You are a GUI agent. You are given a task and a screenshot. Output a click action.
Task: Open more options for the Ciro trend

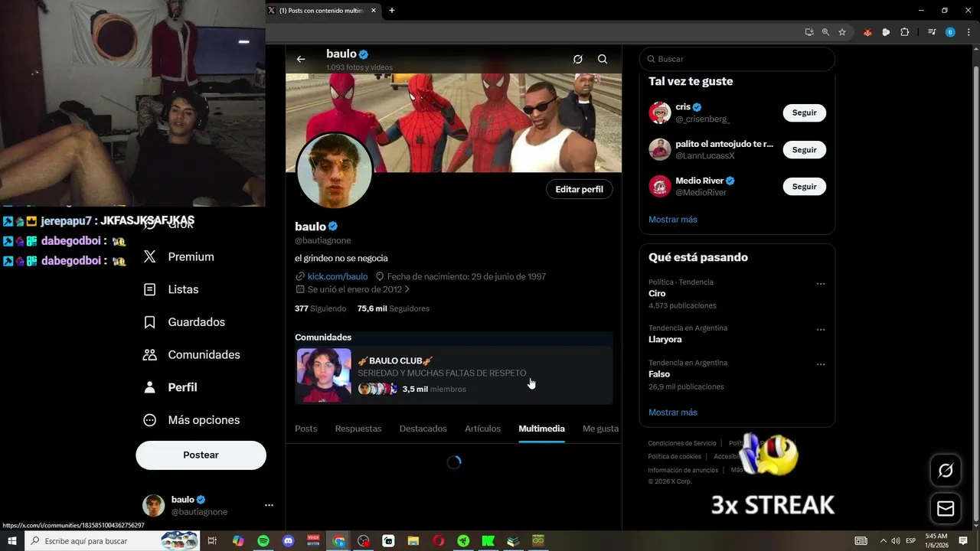tap(821, 284)
